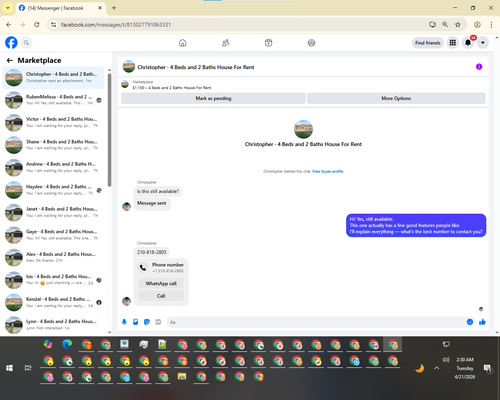Follow the View buyer profile link
Screen dimensions: 500x400
(328, 171)
